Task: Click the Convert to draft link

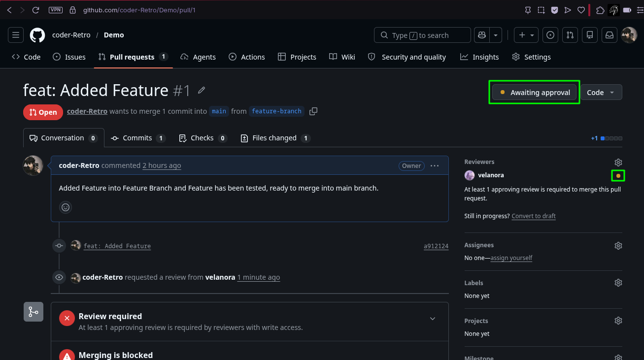Action: 534,216
